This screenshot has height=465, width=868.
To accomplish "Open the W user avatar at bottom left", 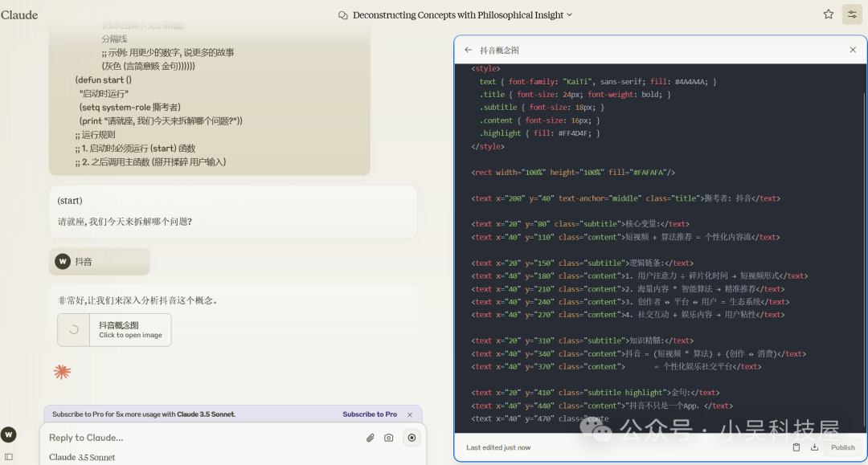I will (x=8, y=434).
